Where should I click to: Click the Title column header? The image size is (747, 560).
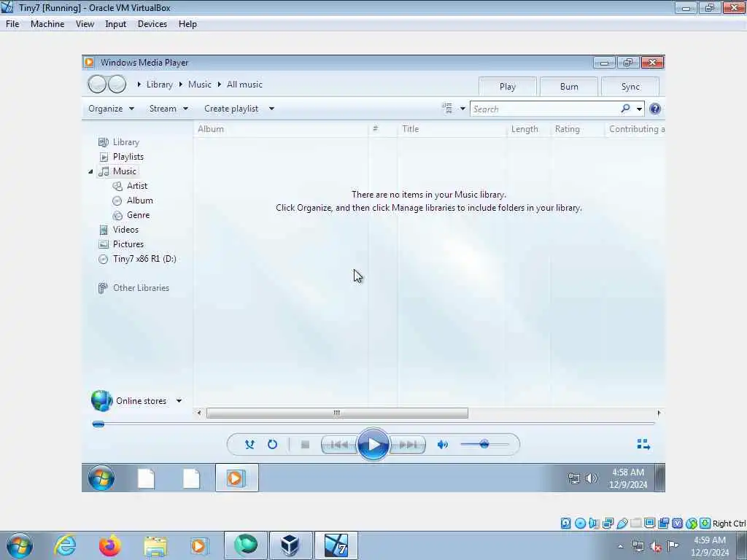pyautogui.click(x=452, y=129)
